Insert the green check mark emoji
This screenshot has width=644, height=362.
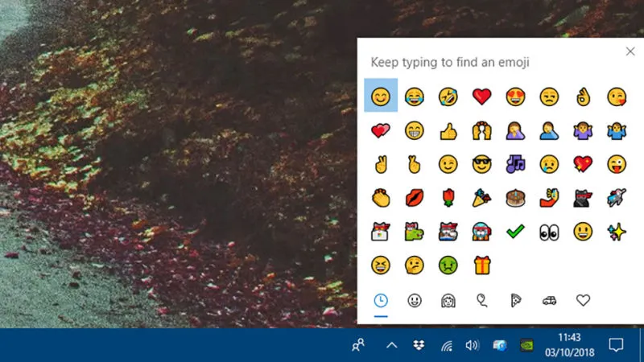click(515, 232)
